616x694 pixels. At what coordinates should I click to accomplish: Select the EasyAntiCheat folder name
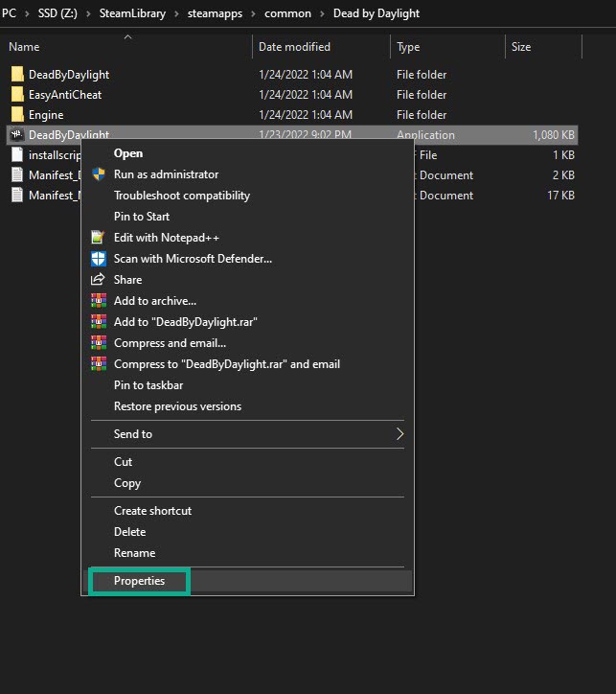point(65,95)
